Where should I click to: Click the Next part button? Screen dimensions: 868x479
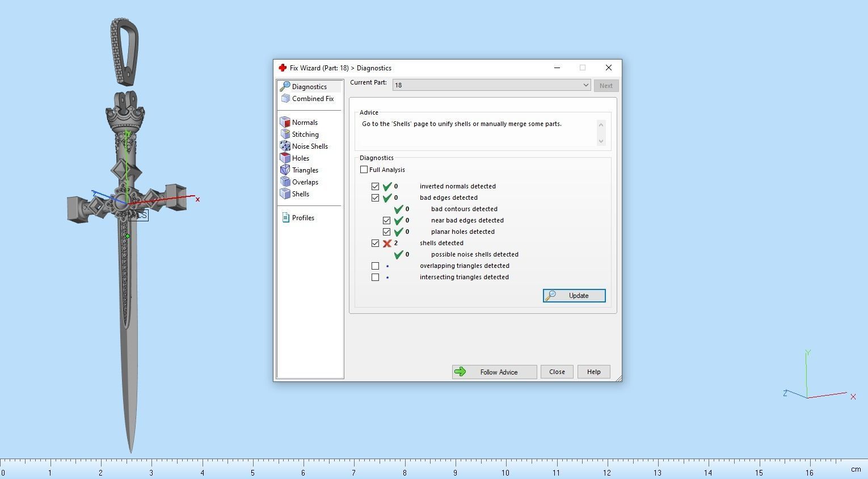pos(606,86)
